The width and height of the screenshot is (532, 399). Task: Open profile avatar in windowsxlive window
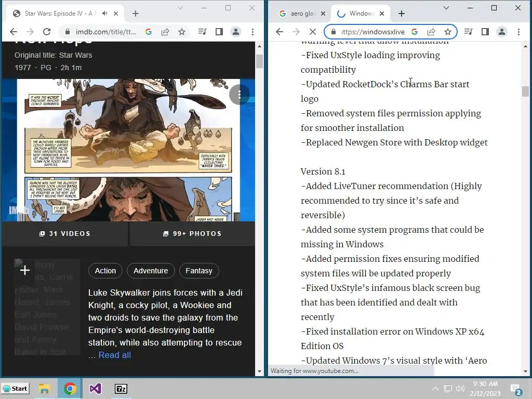501,32
